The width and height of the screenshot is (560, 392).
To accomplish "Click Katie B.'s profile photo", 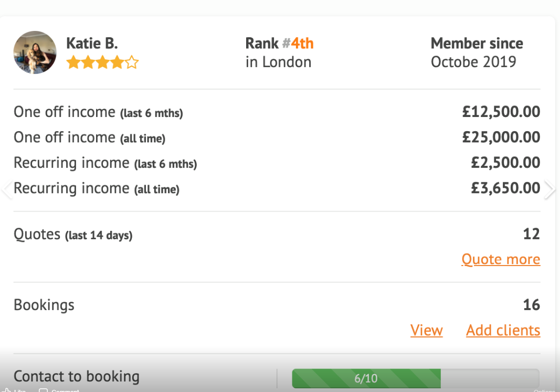I will click(x=35, y=52).
